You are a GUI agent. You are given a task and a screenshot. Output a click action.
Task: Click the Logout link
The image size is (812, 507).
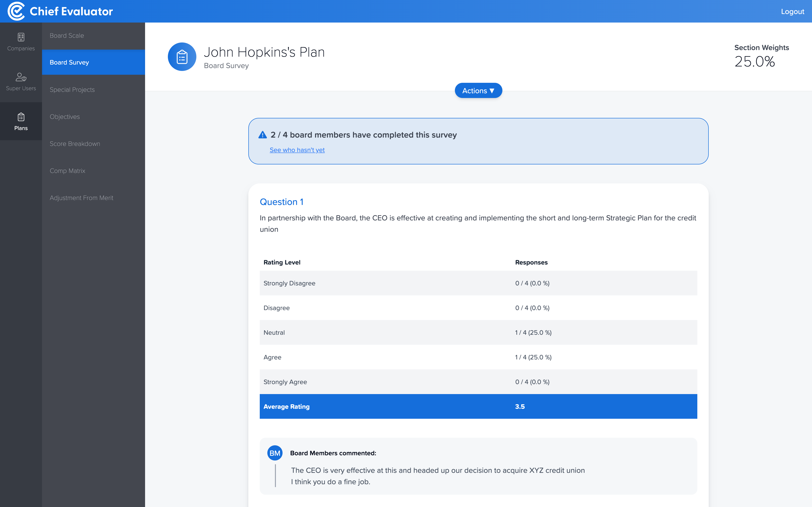click(792, 11)
